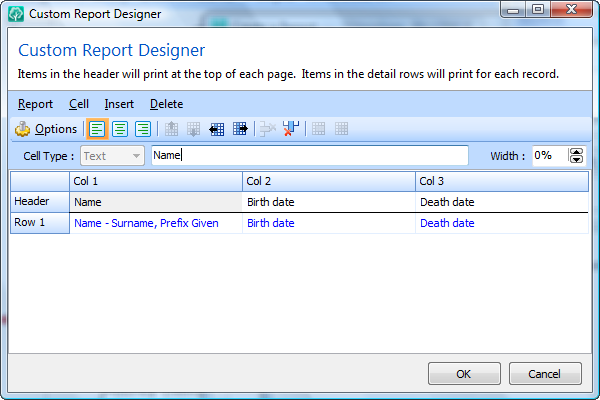The height and width of the screenshot is (400, 600).
Task: Select the Col 2 column header
Action: [329, 181]
